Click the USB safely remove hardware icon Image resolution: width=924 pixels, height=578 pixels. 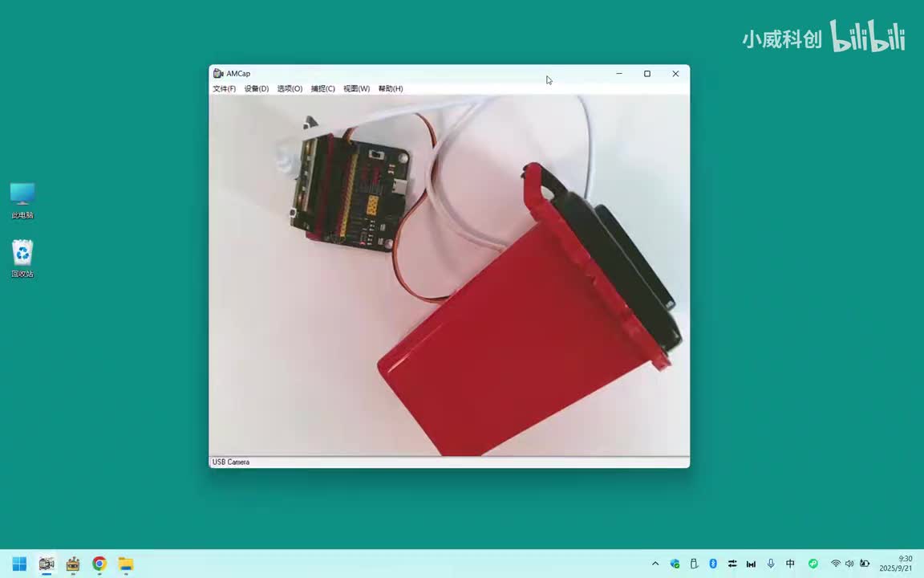694,564
